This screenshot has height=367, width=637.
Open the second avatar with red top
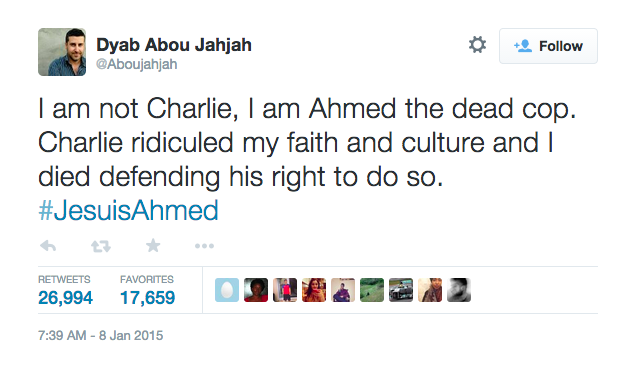(256, 290)
